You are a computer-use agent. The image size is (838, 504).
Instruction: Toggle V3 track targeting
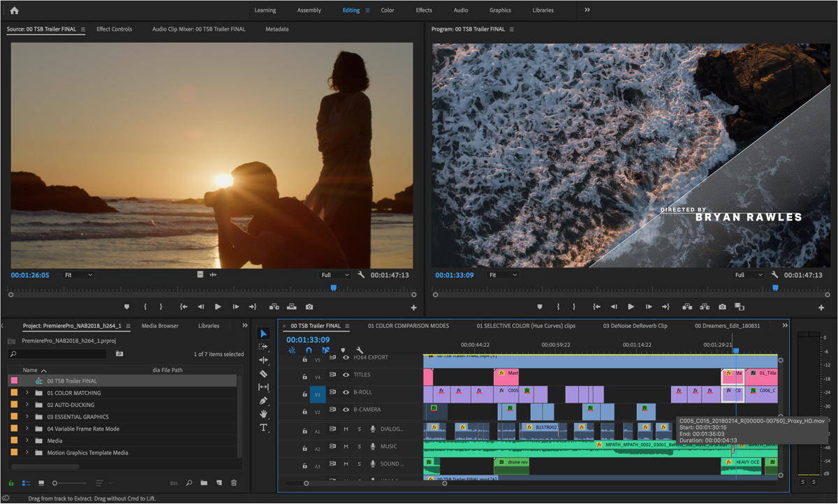(x=318, y=395)
